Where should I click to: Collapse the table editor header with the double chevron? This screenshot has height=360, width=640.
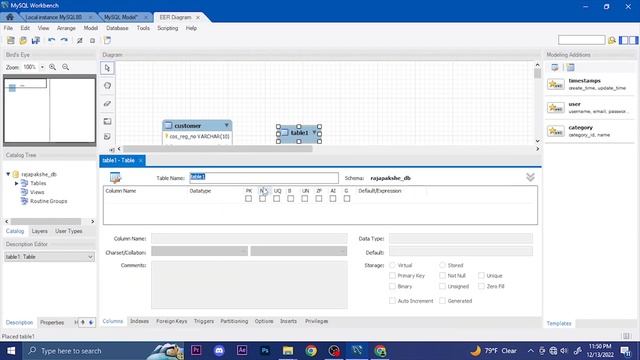click(x=530, y=177)
